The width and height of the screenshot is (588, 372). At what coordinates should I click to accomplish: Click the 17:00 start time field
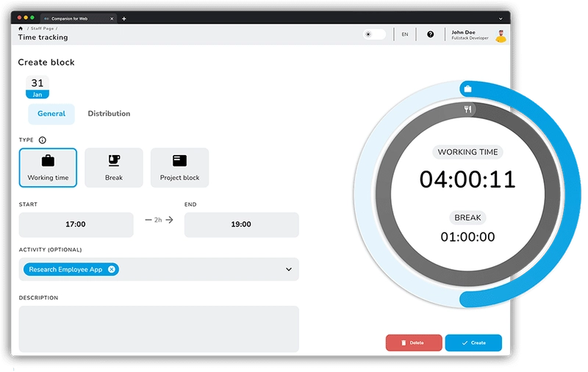76,225
